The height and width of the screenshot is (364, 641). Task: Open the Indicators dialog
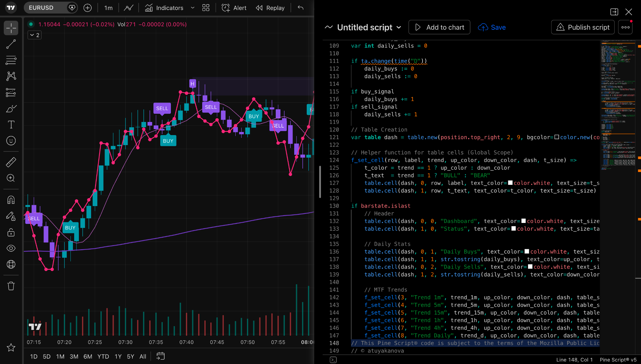click(164, 8)
